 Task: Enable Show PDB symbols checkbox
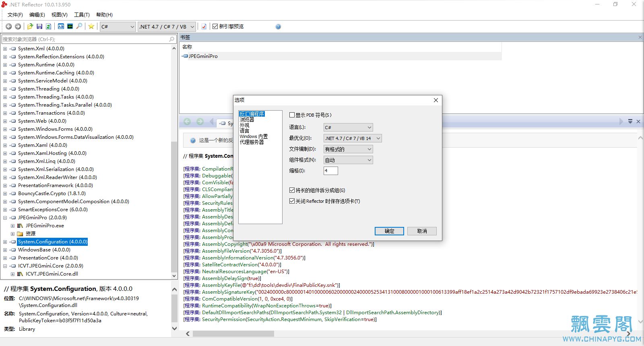click(x=292, y=115)
